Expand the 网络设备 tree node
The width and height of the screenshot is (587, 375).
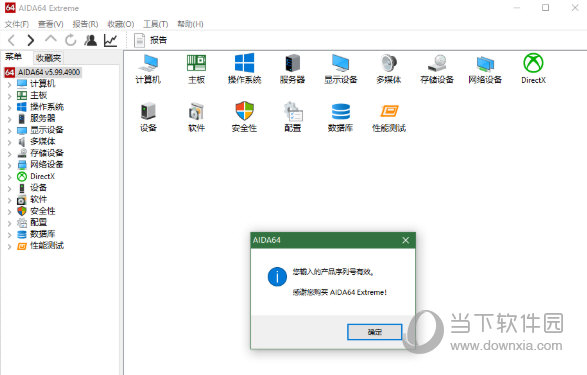[x=9, y=165]
